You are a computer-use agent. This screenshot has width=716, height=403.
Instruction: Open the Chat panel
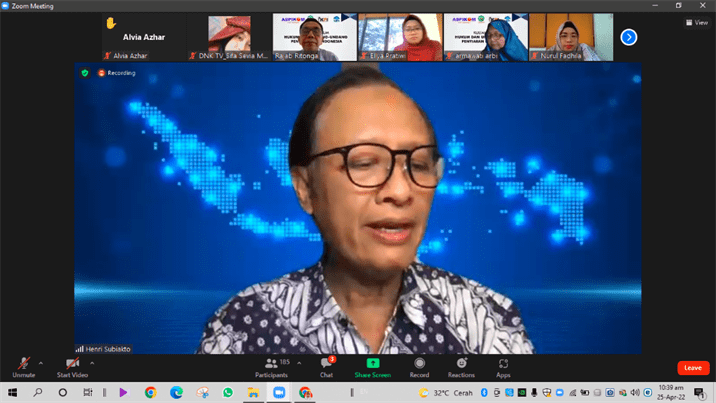click(x=326, y=367)
